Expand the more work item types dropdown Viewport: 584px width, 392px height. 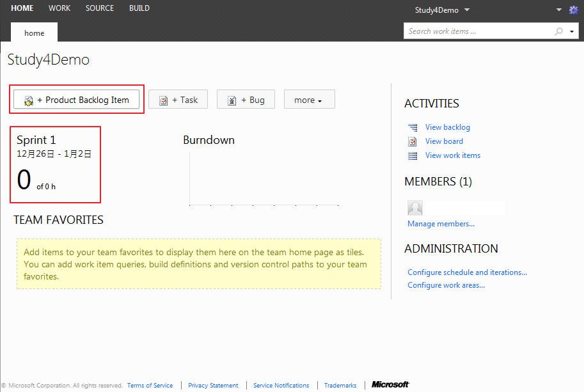(x=309, y=99)
